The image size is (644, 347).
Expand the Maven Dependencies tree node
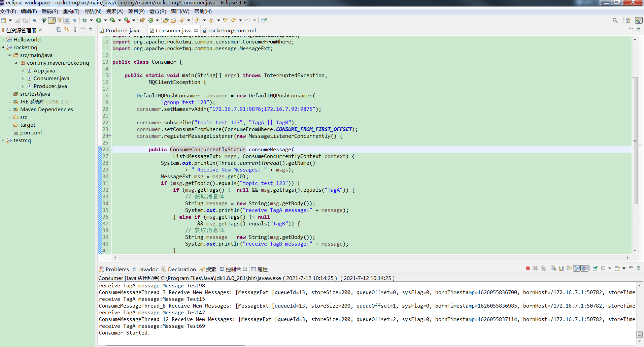click(9, 109)
